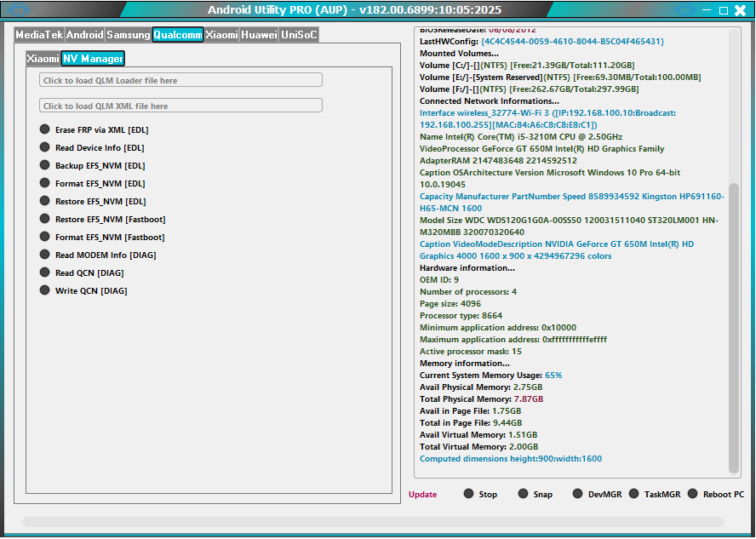This screenshot has width=756, height=539.
Task: Select Erase FRP via XML [EDL] option
Action: click(x=94, y=129)
